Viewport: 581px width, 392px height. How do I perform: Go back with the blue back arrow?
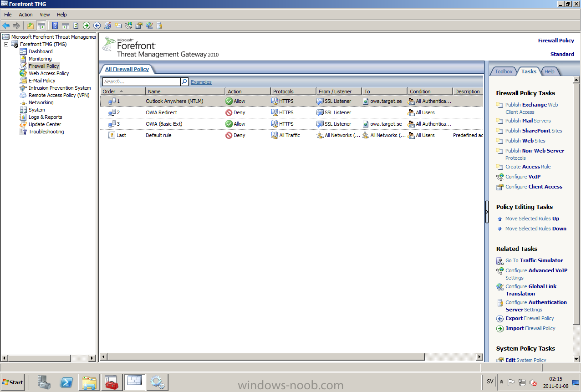pos(6,26)
